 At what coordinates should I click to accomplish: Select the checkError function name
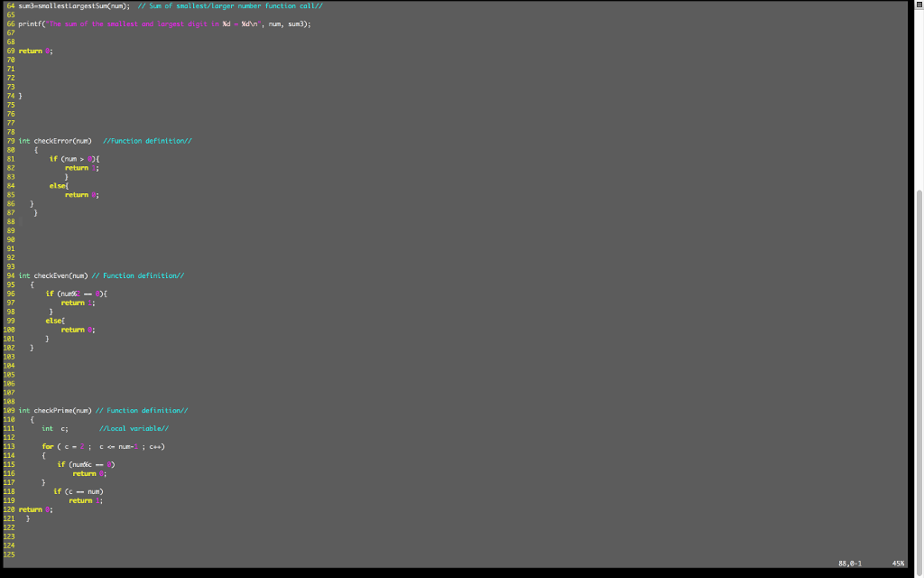pos(48,140)
